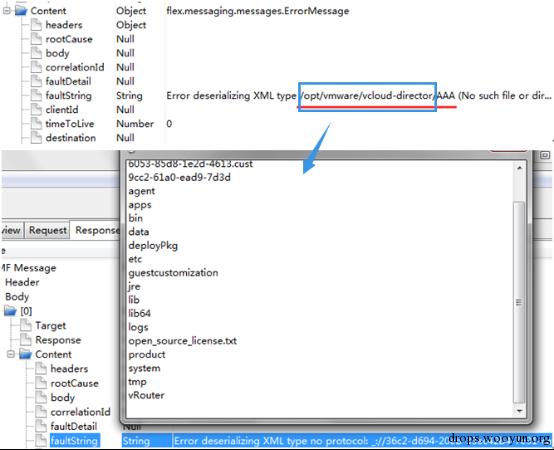Select open_source_license.txt entry in list
This screenshot has height=450, width=554.
[x=182, y=341]
